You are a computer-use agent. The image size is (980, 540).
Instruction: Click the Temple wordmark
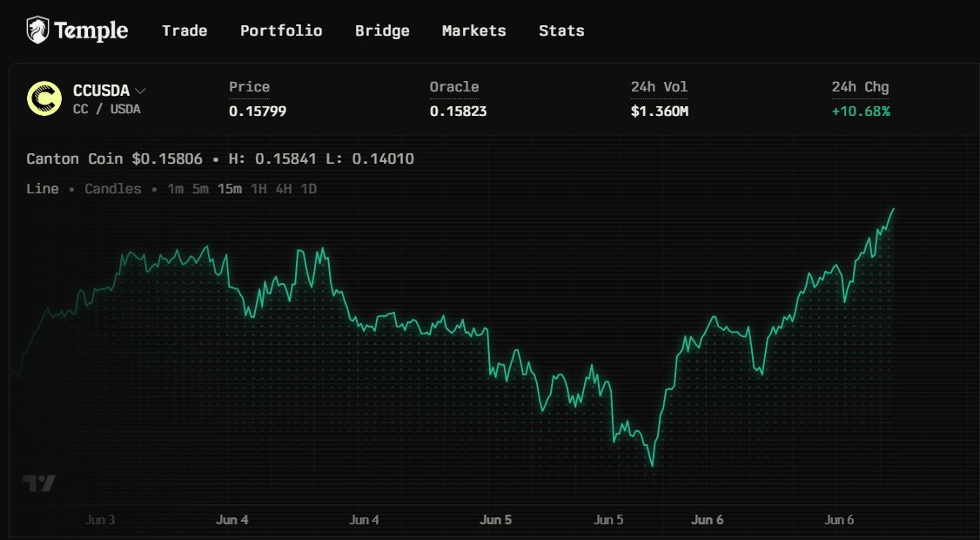pyautogui.click(x=91, y=30)
